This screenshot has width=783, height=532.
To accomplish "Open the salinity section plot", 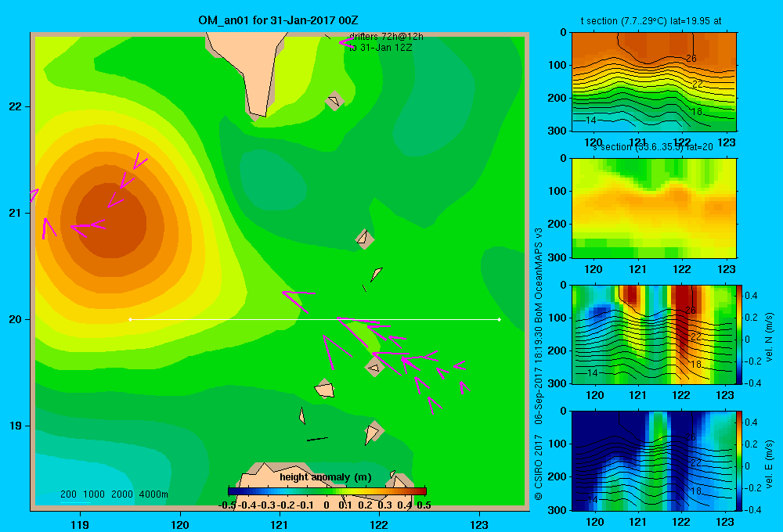I will 654,208.
